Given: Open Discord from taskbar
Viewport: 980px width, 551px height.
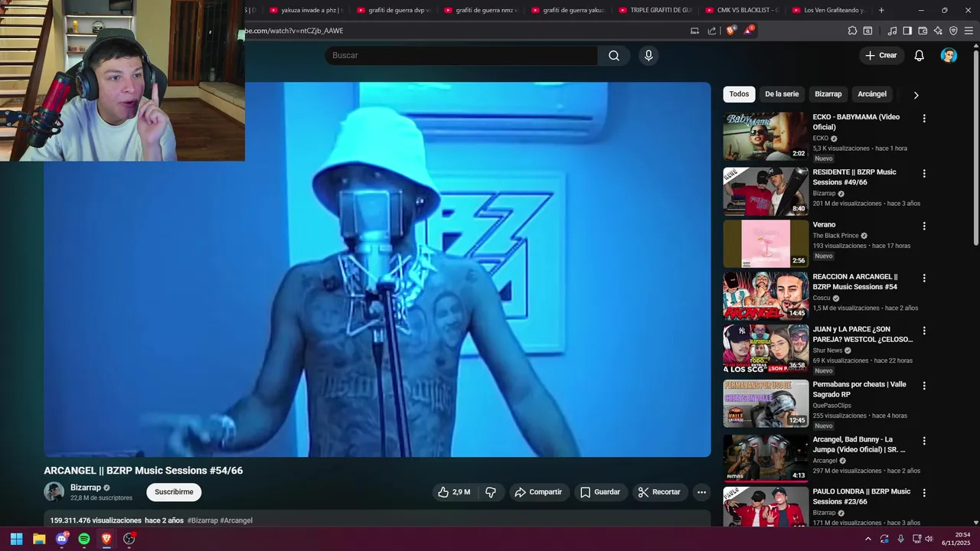Looking at the screenshot, I should tap(62, 539).
